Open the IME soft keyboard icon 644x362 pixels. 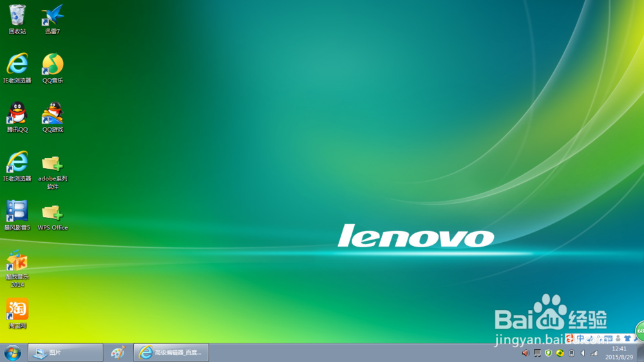[609, 339]
